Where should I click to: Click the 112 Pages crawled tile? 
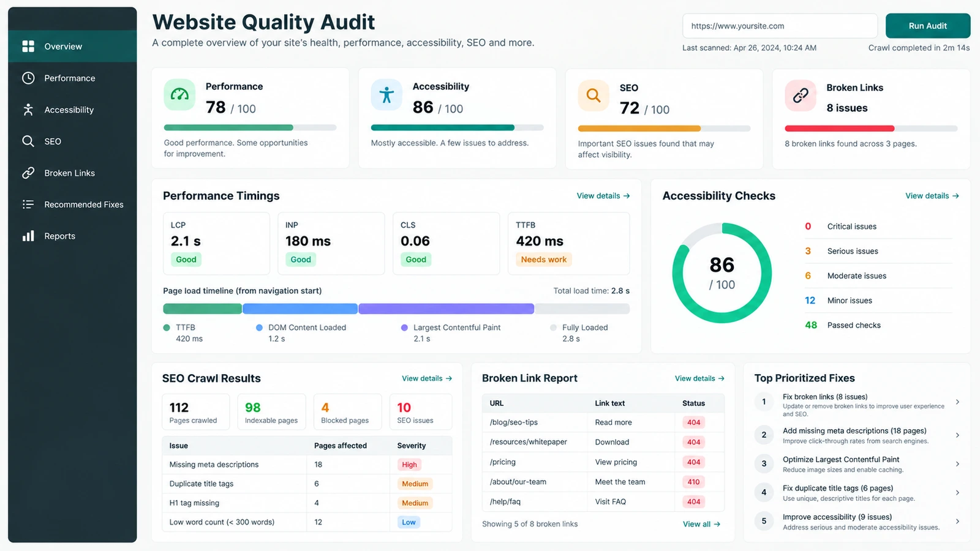[195, 412]
